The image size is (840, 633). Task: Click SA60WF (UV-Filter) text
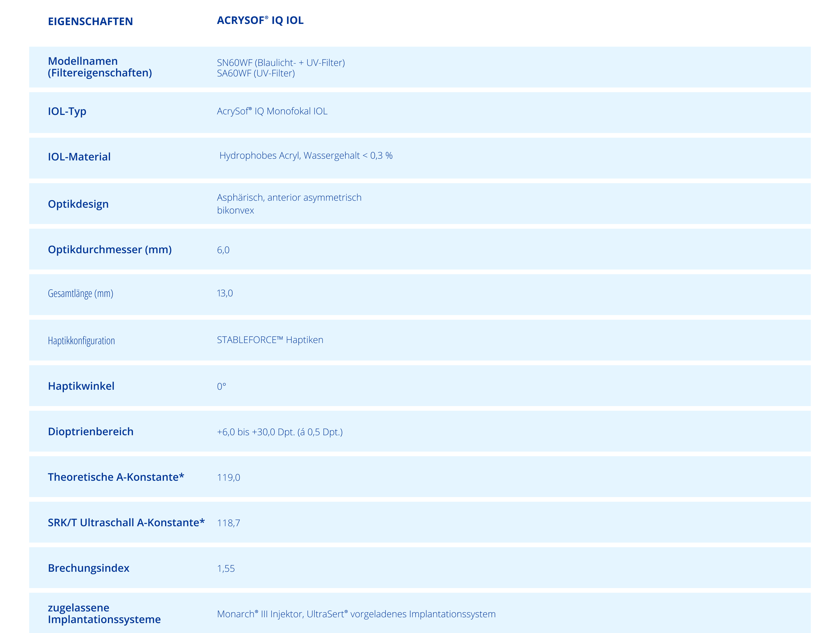click(256, 73)
